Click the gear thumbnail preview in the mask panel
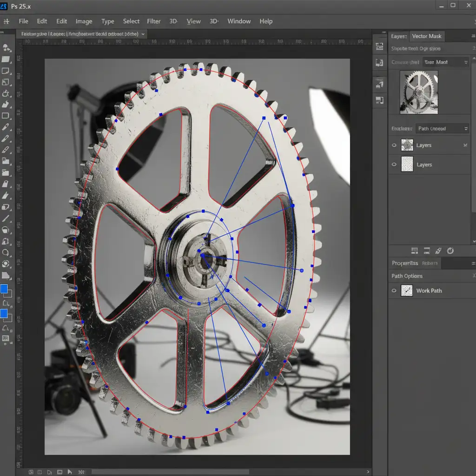Viewport: 476px width, 476px height. click(418, 92)
